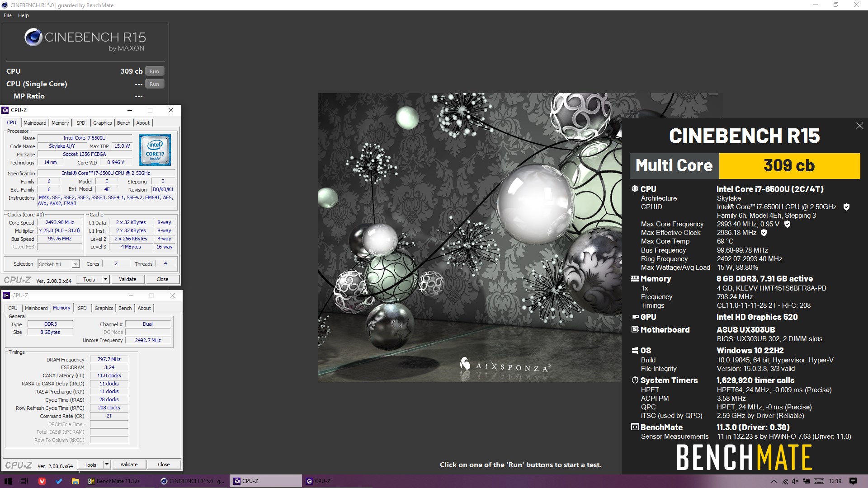Click Close button in upper CPU-Z window
The image size is (868, 488).
tap(162, 279)
